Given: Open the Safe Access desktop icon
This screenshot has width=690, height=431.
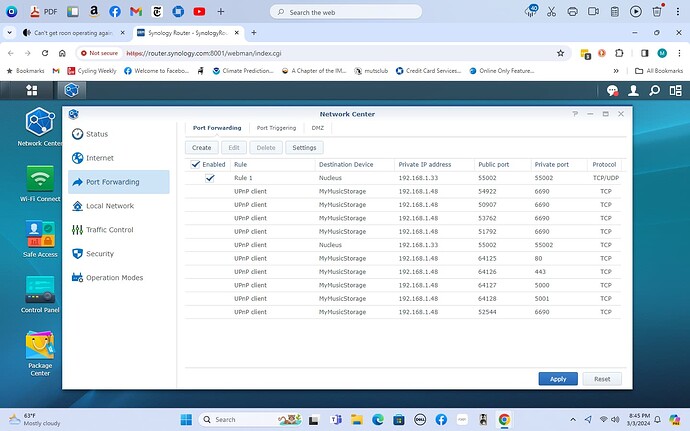Looking at the screenshot, I should [x=40, y=238].
